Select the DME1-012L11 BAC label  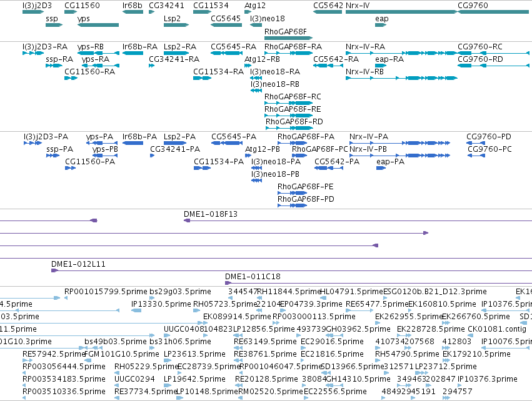(78, 264)
